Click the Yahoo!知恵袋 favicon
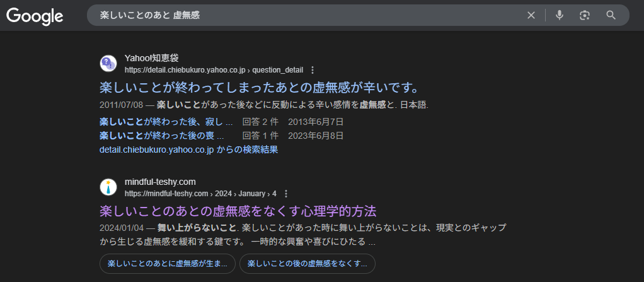The image size is (644, 282). (x=108, y=63)
